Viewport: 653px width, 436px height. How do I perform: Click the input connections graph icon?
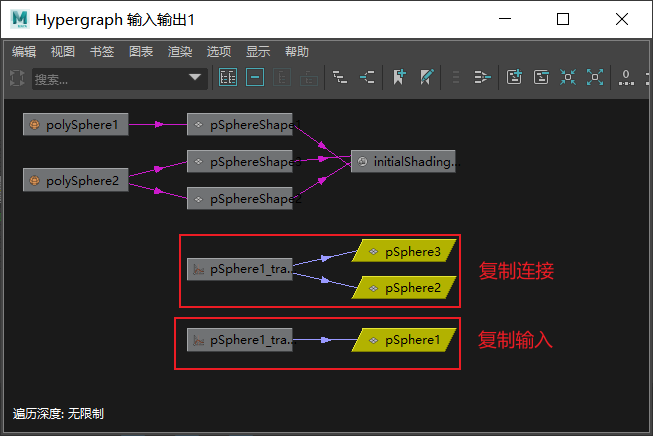(x=340, y=77)
